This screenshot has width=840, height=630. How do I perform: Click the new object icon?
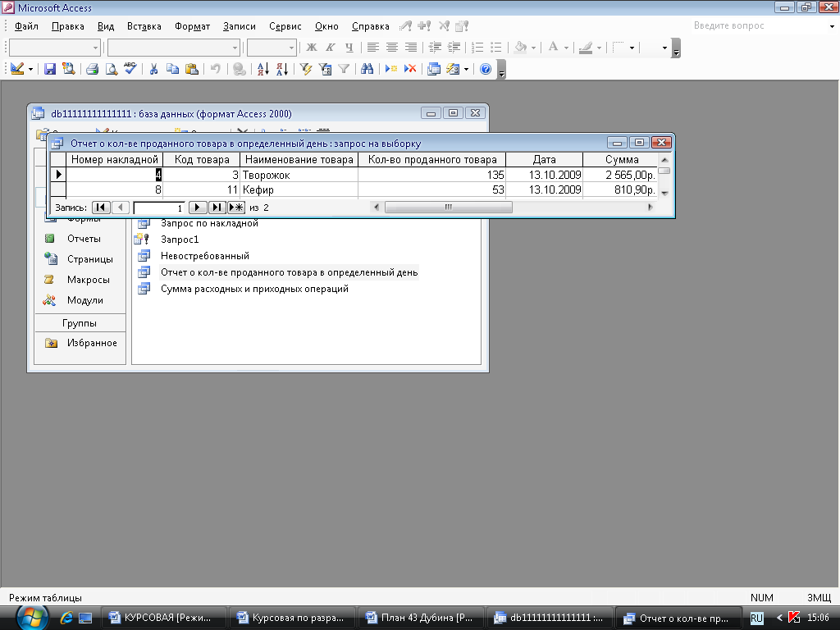(453, 69)
